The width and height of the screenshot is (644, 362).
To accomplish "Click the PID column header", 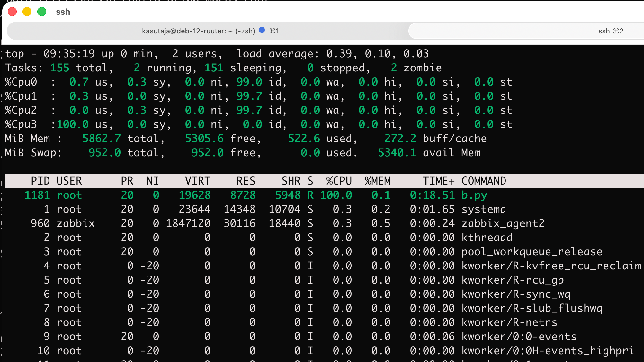I will pos(40,181).
